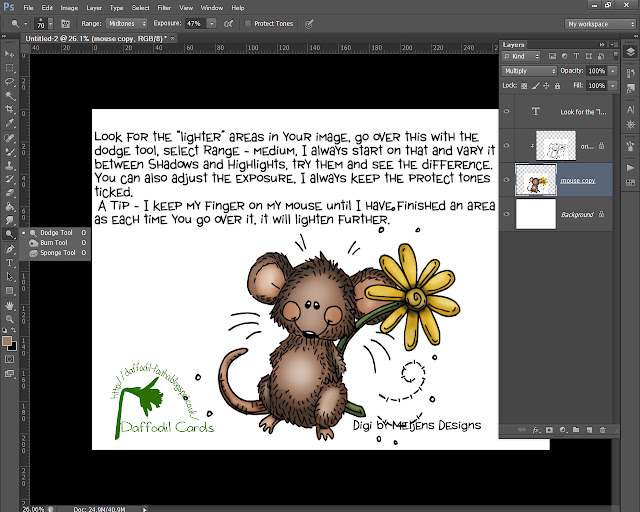Delete layer with the trash icon

point(602,430)
